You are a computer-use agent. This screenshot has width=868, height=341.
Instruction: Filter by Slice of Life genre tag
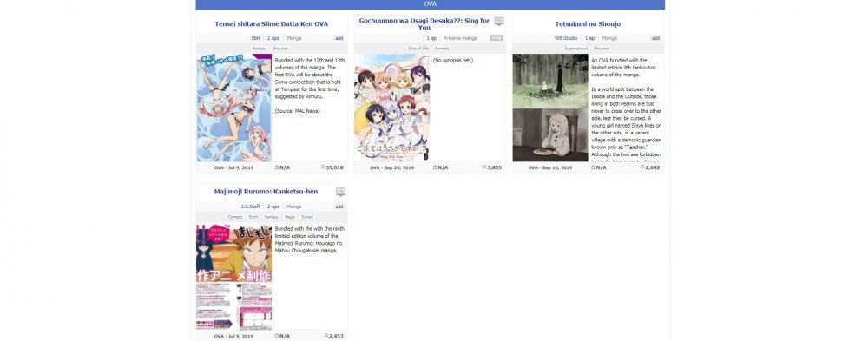tap(418, 49)
